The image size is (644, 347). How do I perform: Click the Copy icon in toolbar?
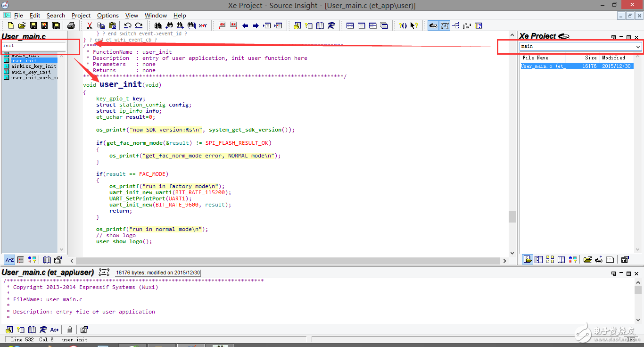point(101,25)
